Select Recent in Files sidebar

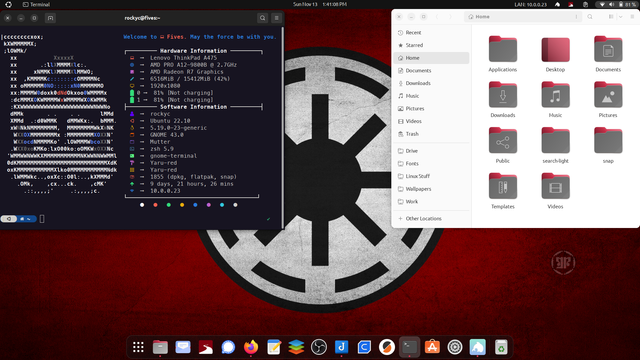point(431,33)
